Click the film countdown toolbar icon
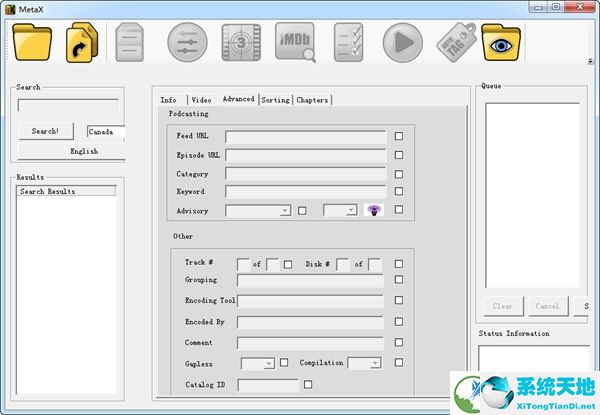Screen dimensions: 600x415 click(241, 43)
